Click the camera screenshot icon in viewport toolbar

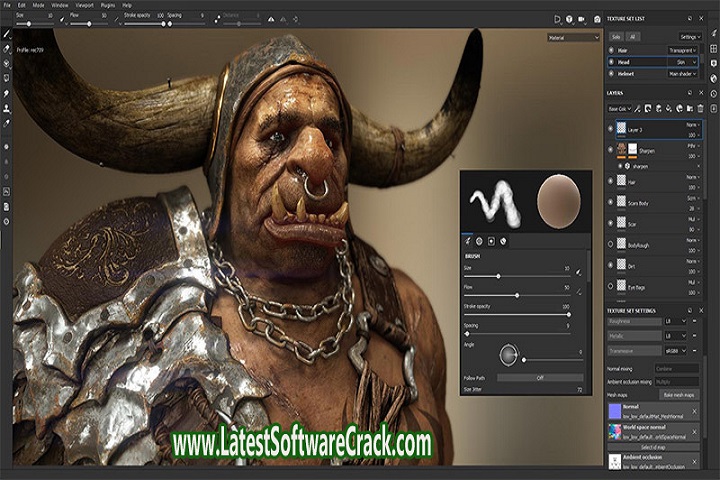coord(597,19)
